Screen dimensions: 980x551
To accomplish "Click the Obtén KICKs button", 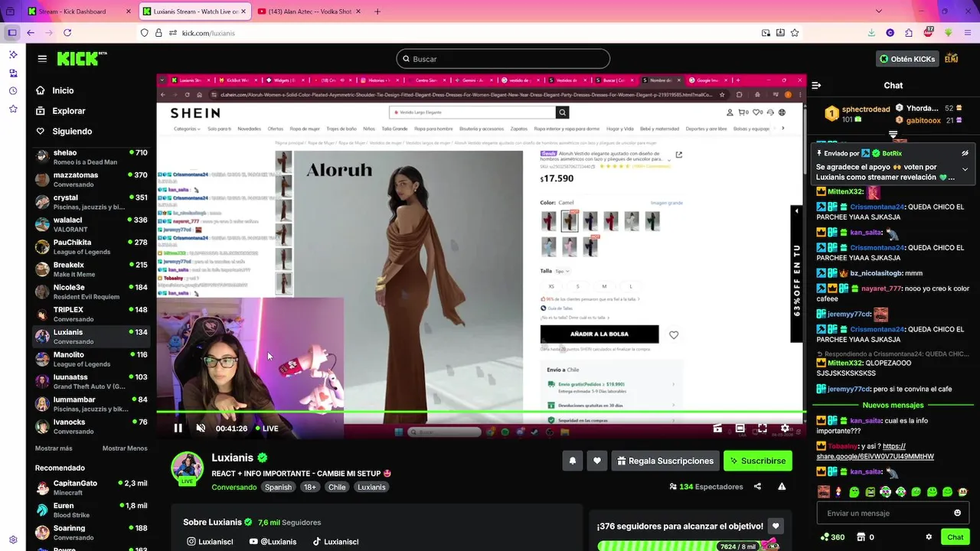I will 907,59.
